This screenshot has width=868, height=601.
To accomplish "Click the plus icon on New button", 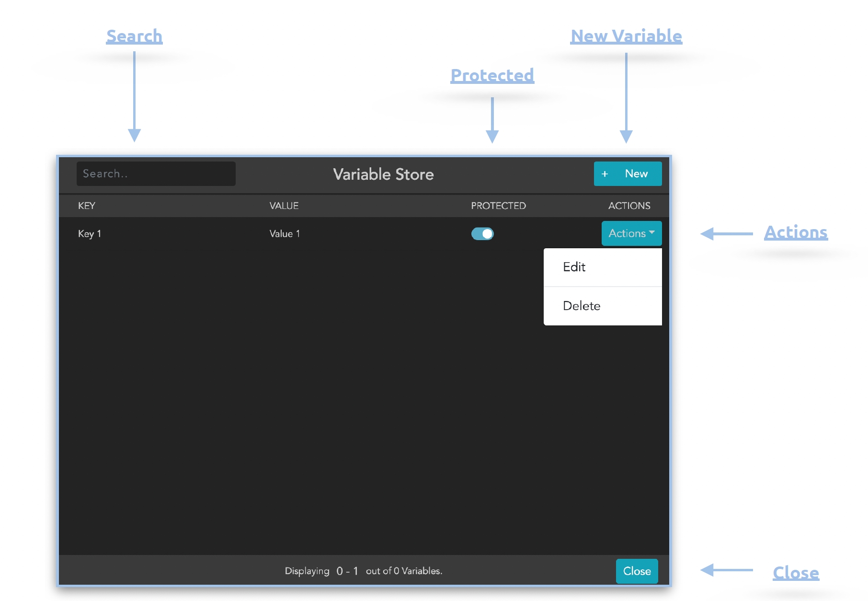I will [605, 174].
